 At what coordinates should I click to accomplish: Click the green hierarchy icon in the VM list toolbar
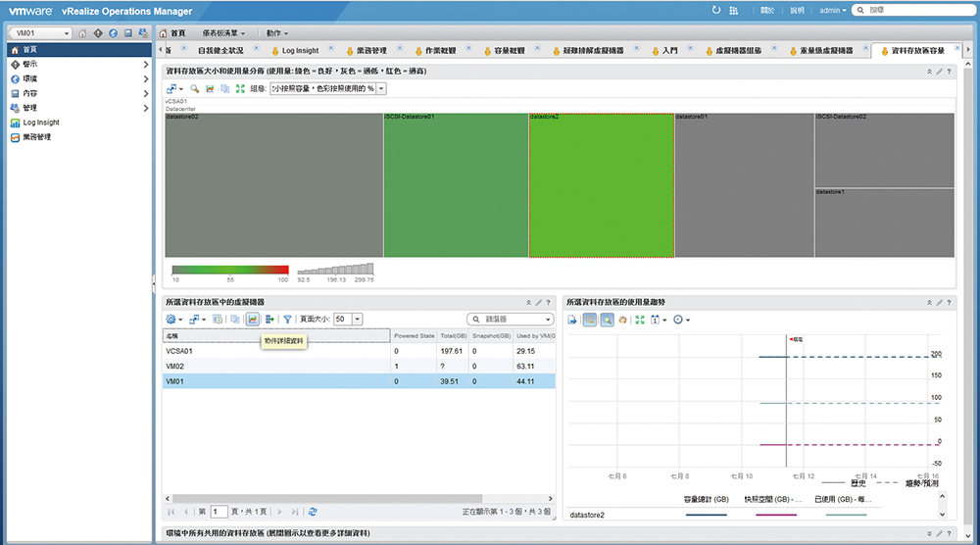click(269, 320)
